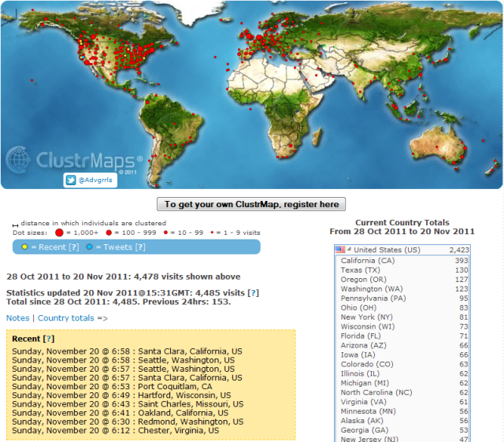Click the yellow Recent dot in legend
Screen dimensions: 504x442
25,247
